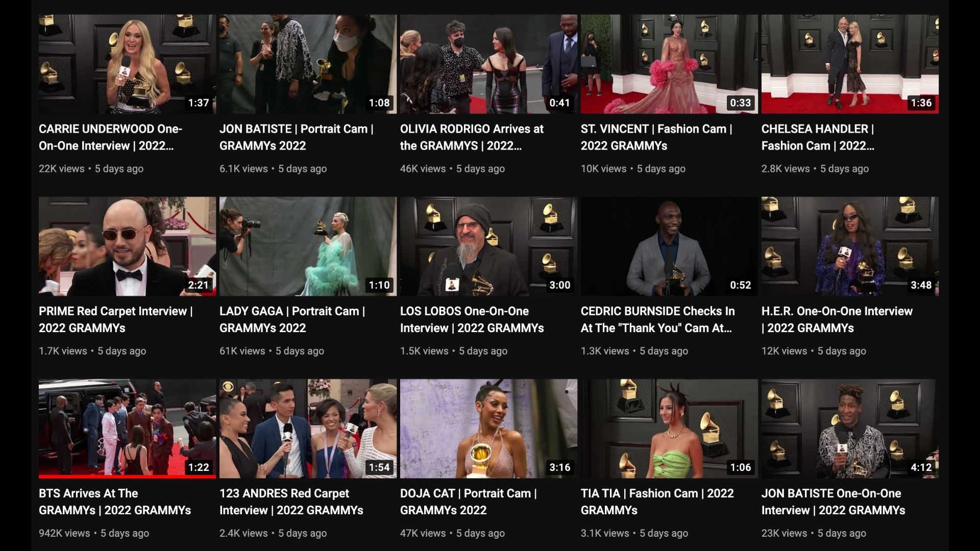The width and height of the screenshot is (980, 551).
Task: Open the Jon Batiste One-On-One Interview thumbnail
Action: (850, 429)
